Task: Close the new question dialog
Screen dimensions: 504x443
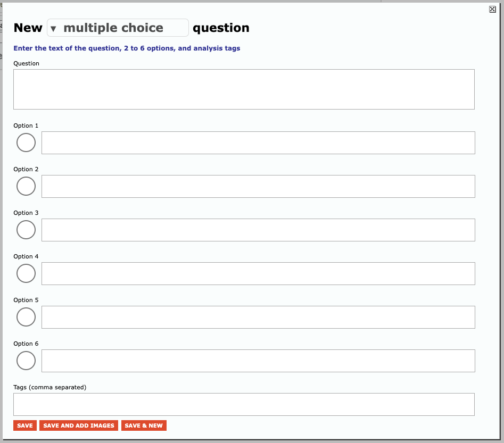Action: (492, 9)
